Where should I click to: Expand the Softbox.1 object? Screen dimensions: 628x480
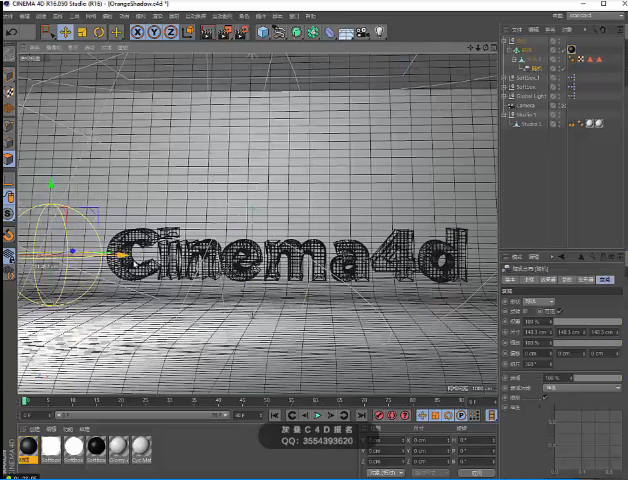coord(504,78)
